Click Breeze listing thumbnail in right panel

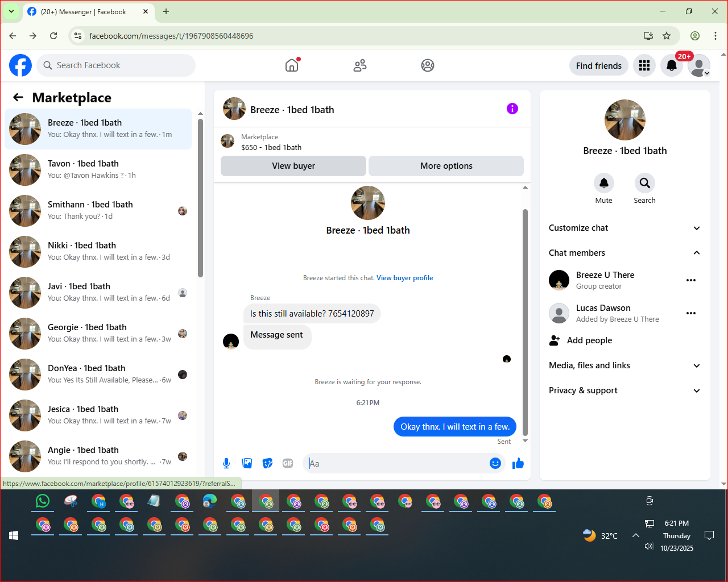[625, 120]
